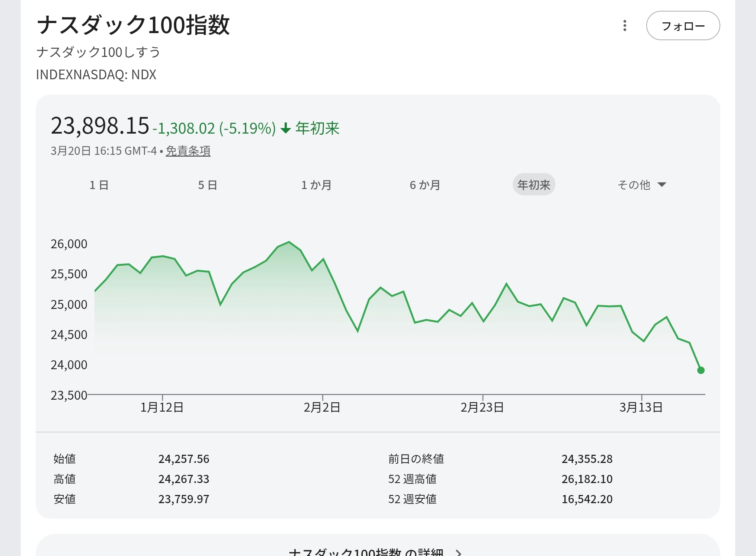
Task: Click the green endpoint dot on chart
Action: pyautogui.click(x=701, y=370)
